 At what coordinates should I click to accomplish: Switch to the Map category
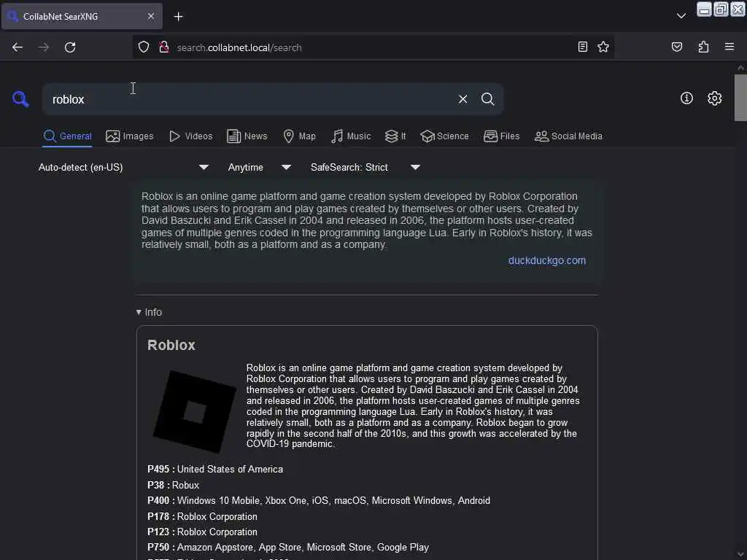pos(299,136)
